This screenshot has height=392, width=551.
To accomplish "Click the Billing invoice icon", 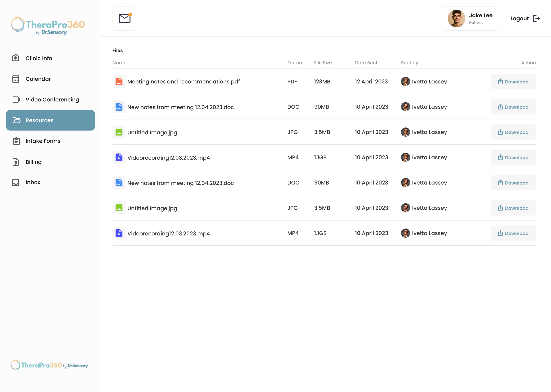I will 16,162.
